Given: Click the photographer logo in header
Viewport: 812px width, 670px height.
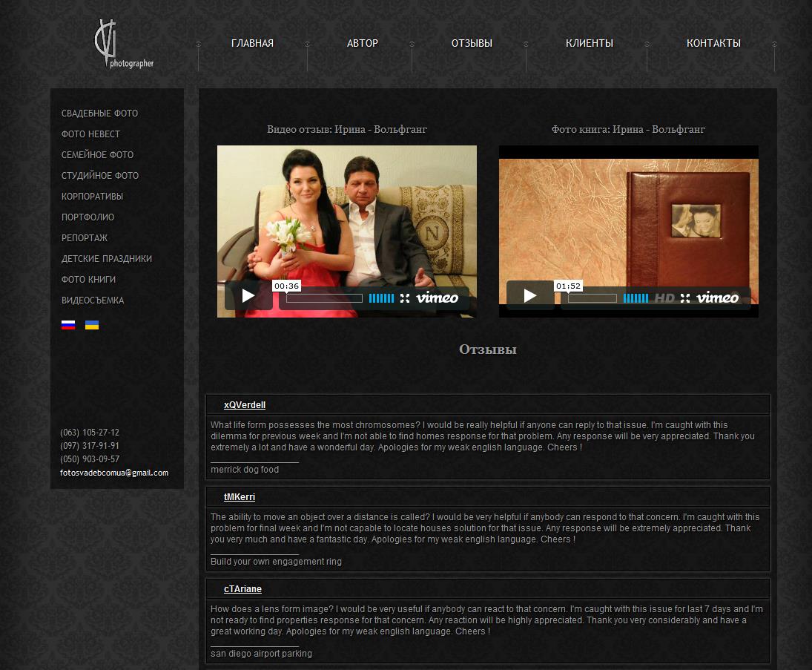Looking at the screenshot, I should (x=123, y=46).
